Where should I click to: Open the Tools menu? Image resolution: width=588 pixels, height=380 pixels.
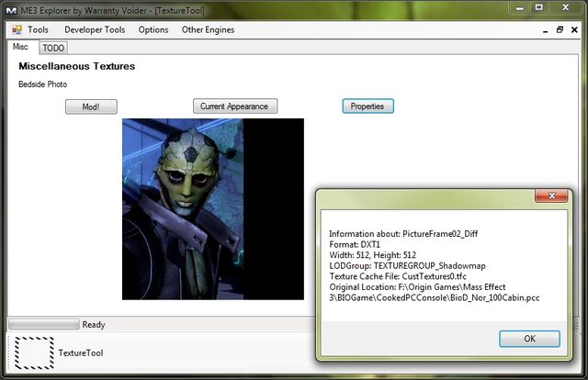pyautogui.click(x=38, y=29)
